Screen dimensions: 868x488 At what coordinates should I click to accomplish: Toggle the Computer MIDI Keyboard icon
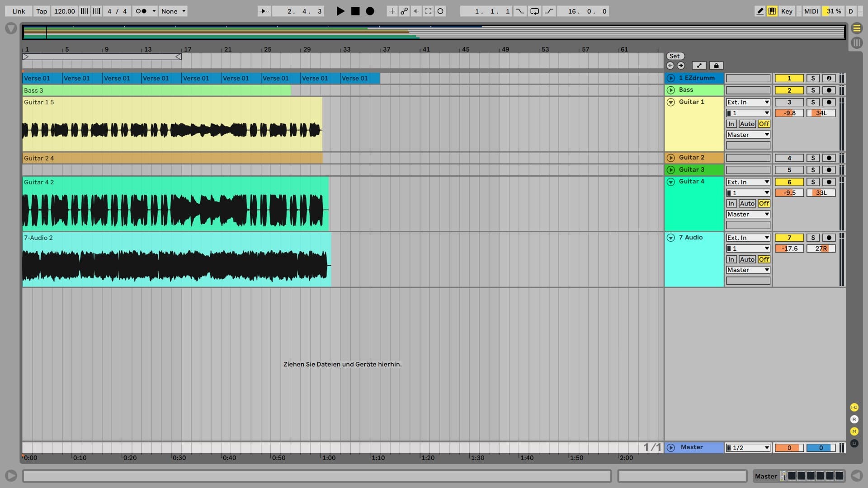[772, 11]
